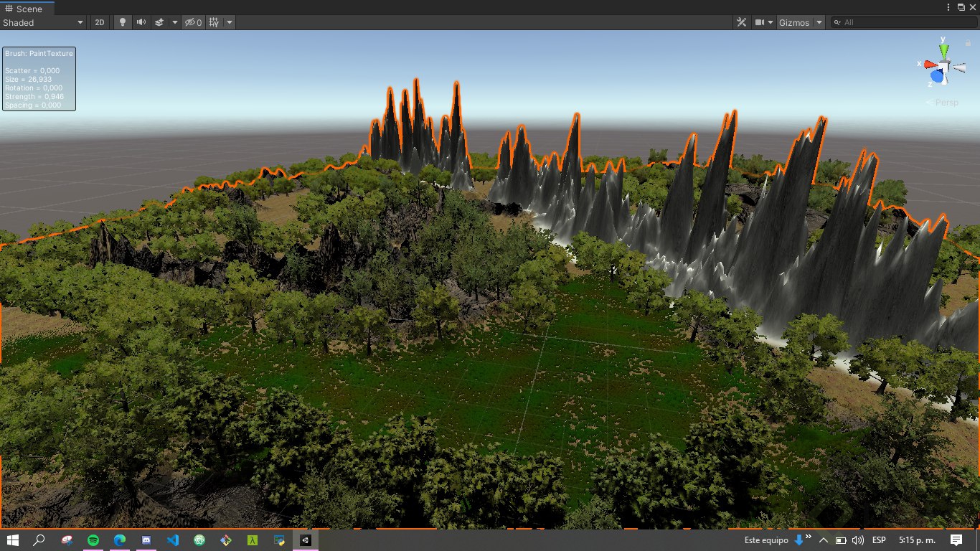Toggle scene lighting with the lightbulb icon

pos(122,22)
